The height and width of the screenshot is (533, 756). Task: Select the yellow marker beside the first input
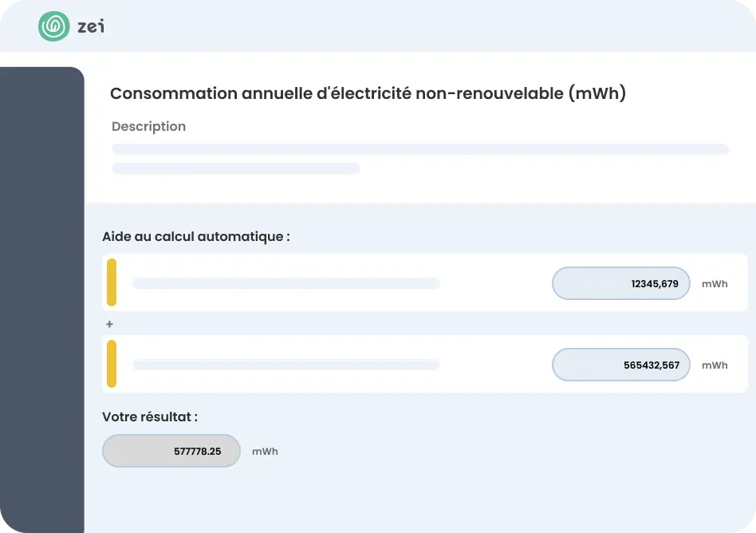click(112, 281)
